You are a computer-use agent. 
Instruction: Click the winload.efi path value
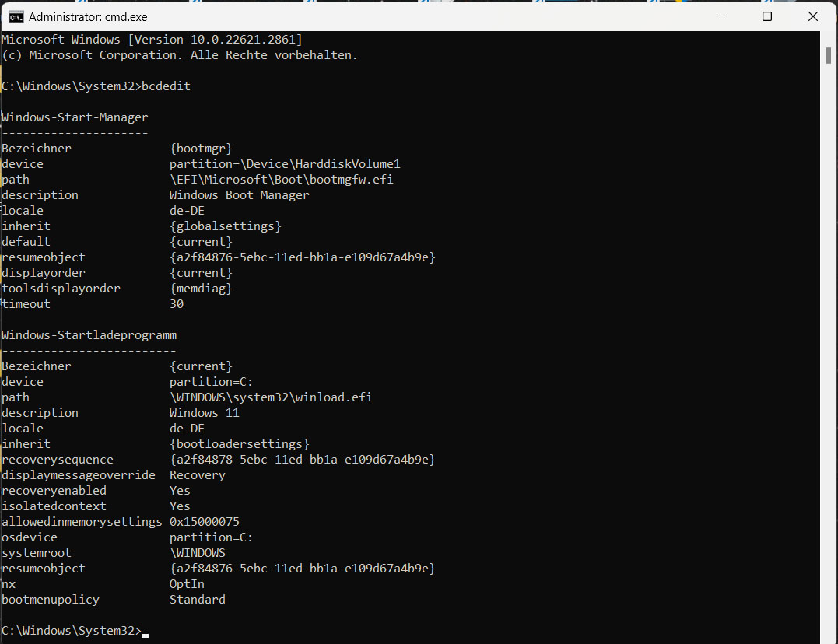271,397
